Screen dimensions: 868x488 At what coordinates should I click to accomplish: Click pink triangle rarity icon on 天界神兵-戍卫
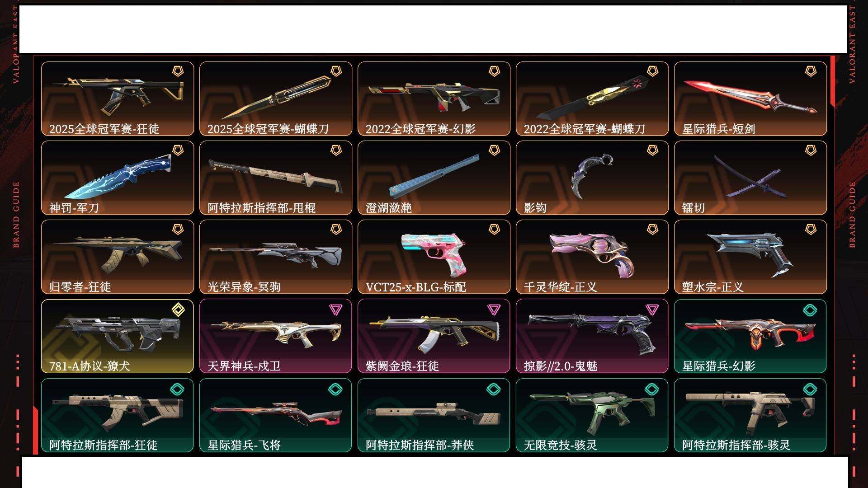335,310
